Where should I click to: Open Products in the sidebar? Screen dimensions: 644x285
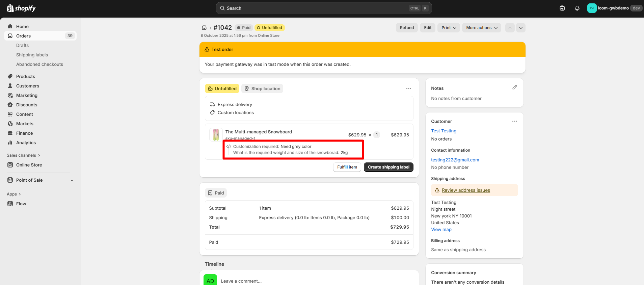coord(26,76)
